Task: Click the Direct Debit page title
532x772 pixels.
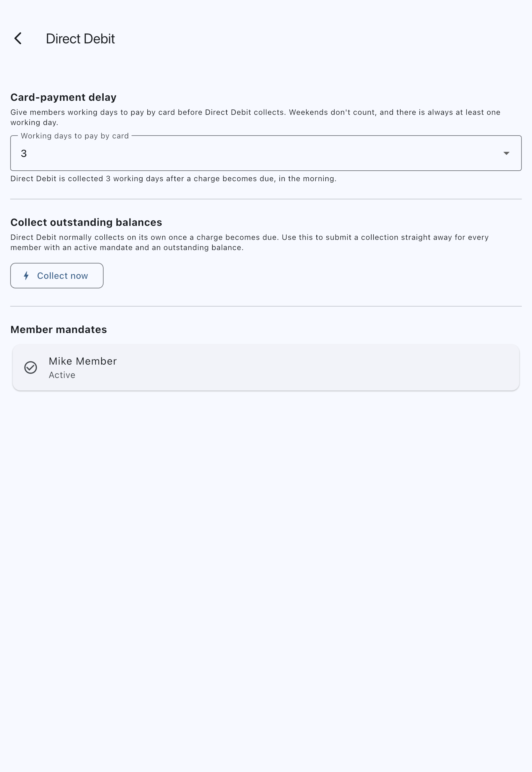Action: (80, 39)
